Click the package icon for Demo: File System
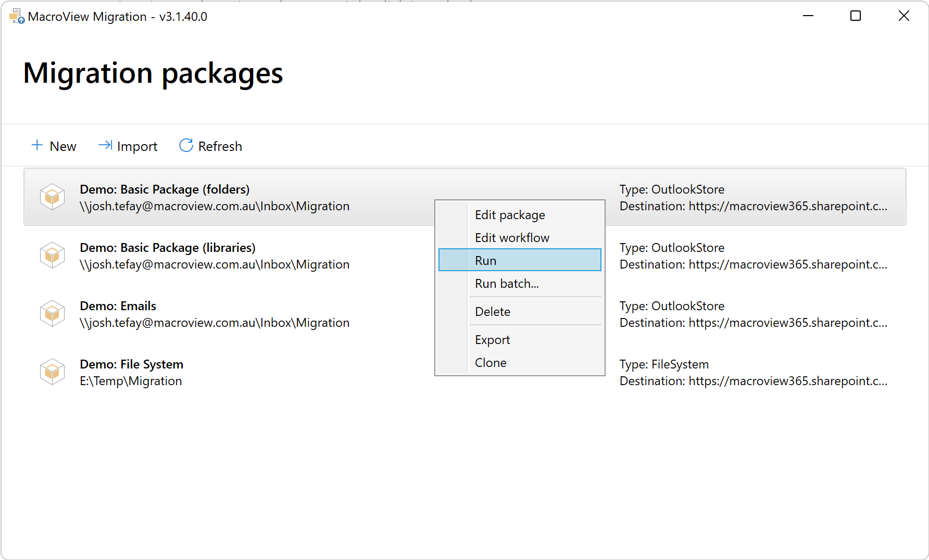 pos(53,372)
